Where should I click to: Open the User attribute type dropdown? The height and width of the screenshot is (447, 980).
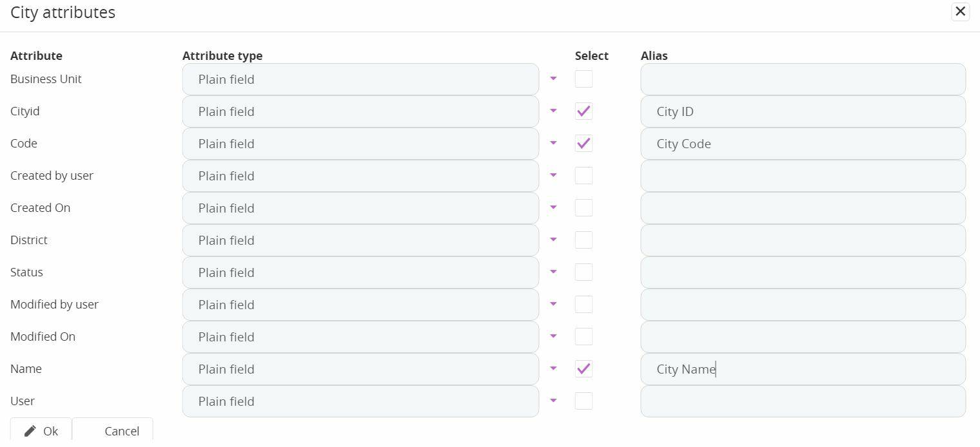[553, 401]
